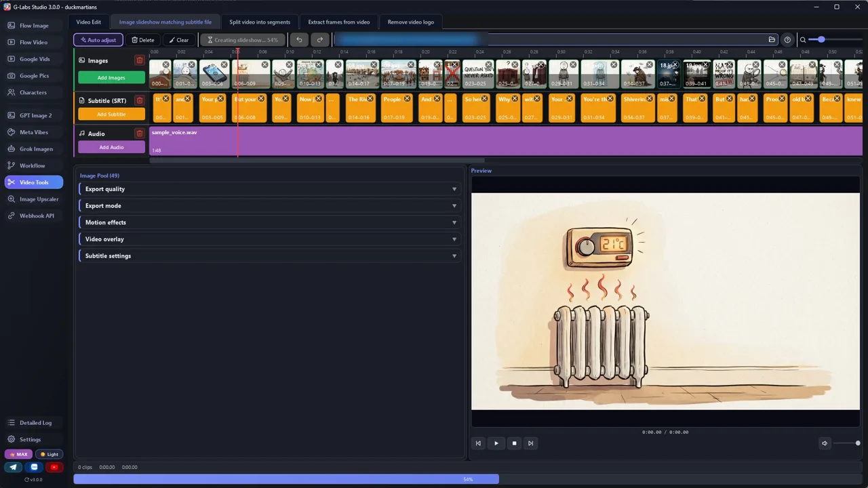Mute the preview volume speaker

click(x=825, y=443)
